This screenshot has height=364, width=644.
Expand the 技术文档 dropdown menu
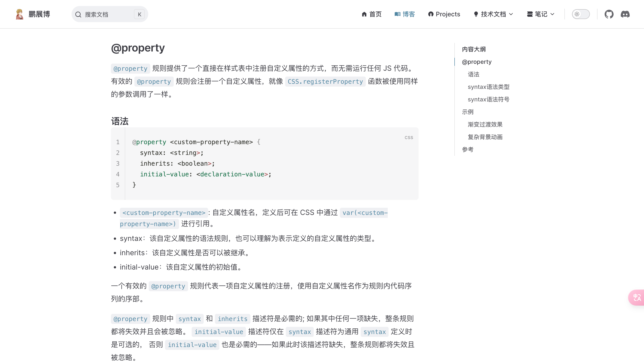(494, 14)
